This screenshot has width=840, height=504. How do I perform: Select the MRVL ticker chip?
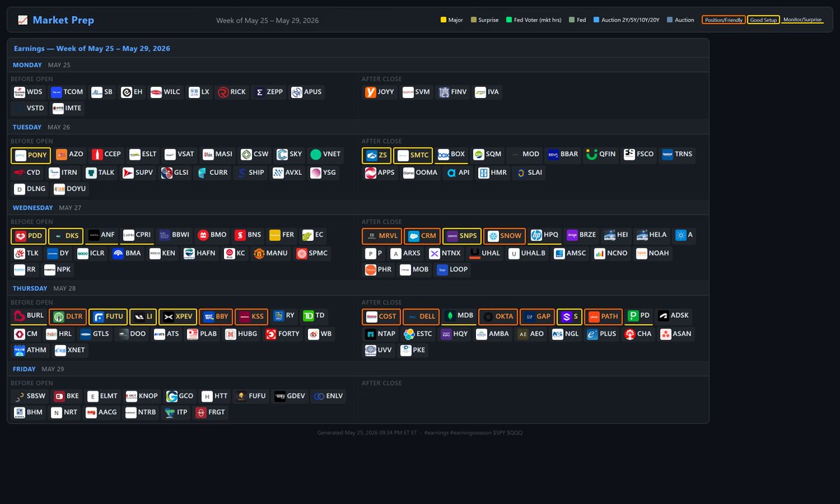[x=381, y=236]
